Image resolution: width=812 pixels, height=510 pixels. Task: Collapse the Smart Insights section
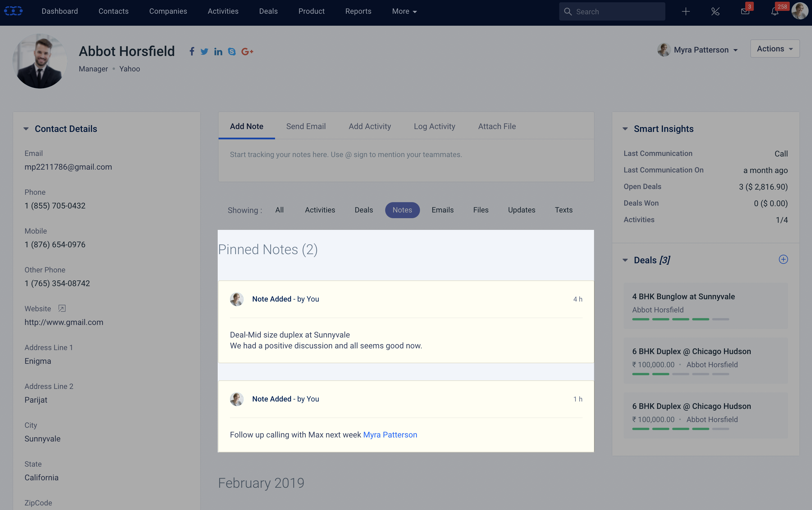pyautogui.click(x=625, y=129)
